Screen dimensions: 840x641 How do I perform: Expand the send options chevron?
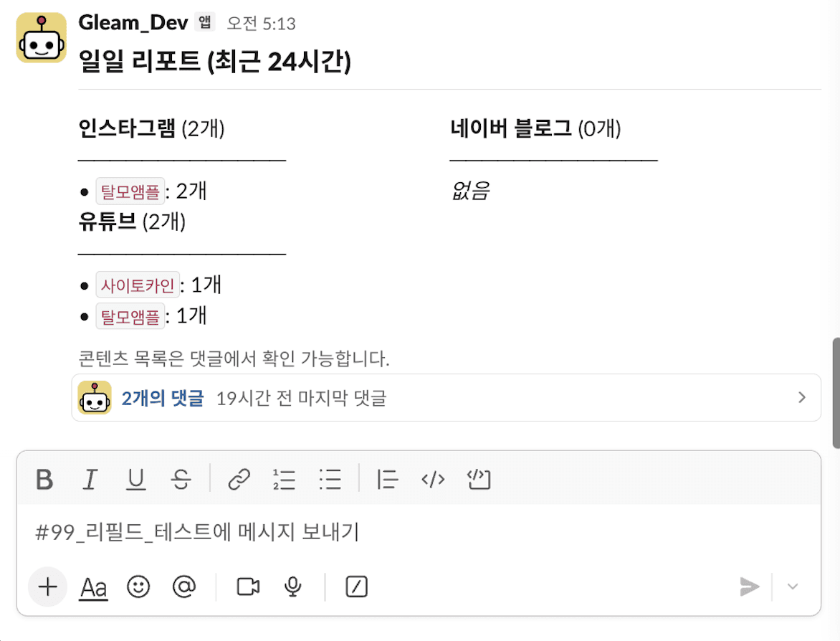pos(793,587)
